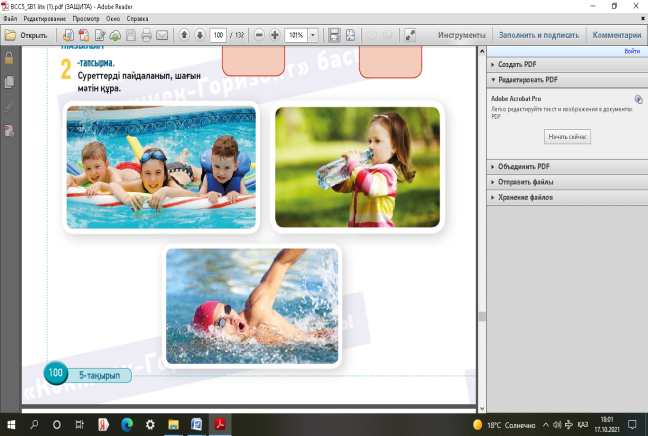This screenshot has width=648, height=436.
Task: Click the Открыть (Open) toolbar button
Action: (27, 35)
